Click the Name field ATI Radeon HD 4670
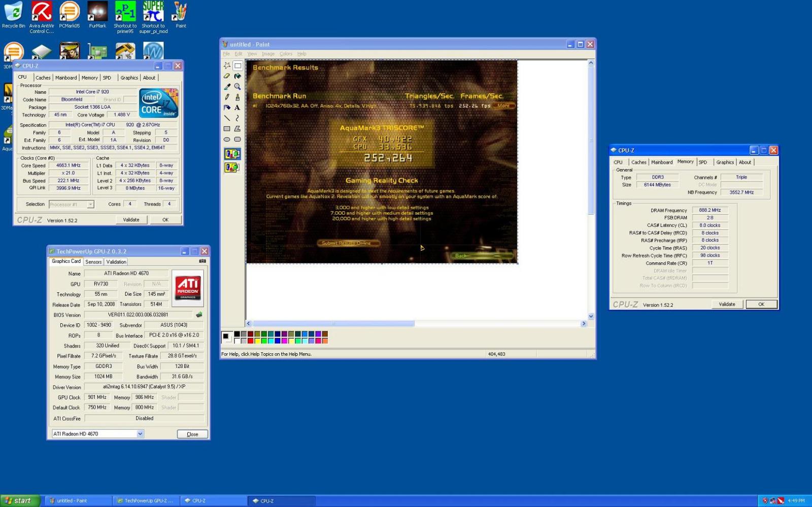Viewport: 812px width, 507px height. [126, 273]
